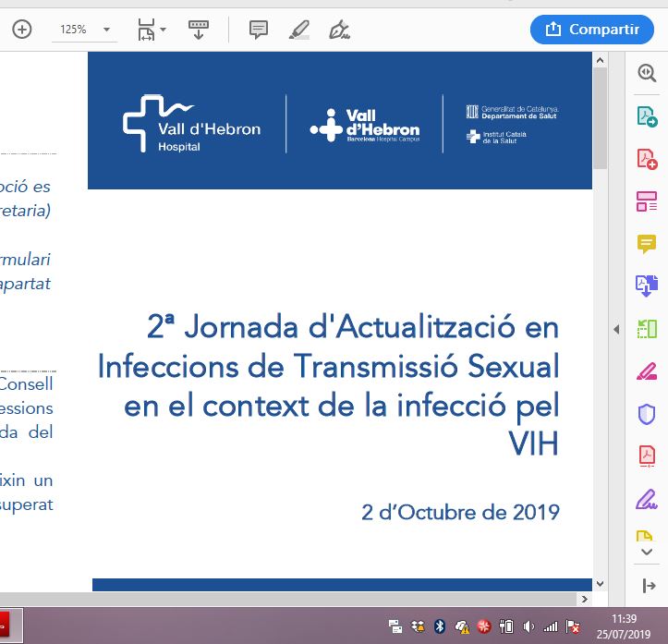Open the Protect shield tool in sidebar

click(x=646, y=414)
